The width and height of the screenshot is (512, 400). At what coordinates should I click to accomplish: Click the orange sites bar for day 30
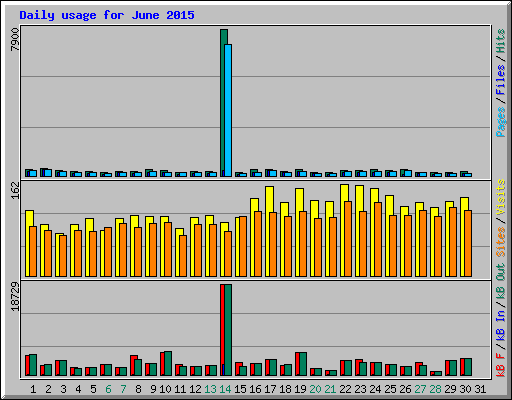468,243
